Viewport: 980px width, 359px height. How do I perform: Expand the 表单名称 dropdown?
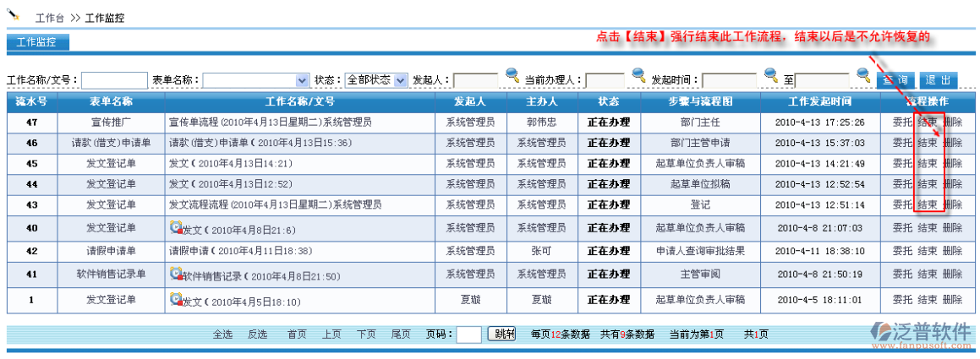point(303,80)
